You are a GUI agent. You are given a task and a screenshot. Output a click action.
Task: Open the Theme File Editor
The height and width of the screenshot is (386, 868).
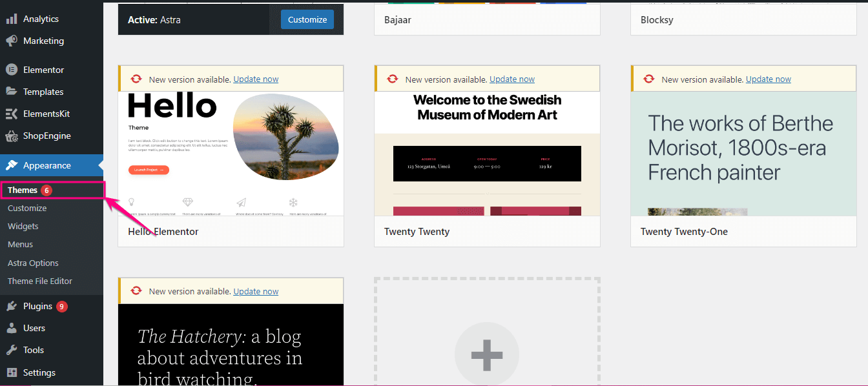[x=39, y=281]
